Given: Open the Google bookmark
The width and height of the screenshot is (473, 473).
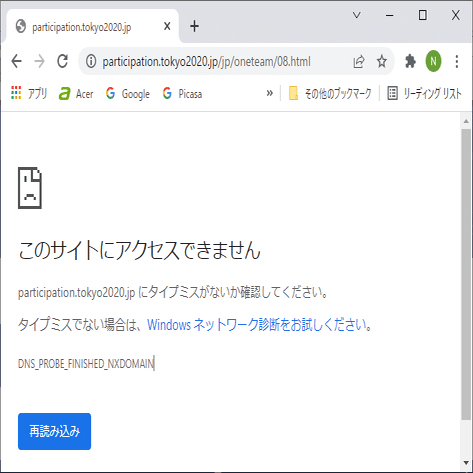Looking at the screenshot, I should point(128,94).
